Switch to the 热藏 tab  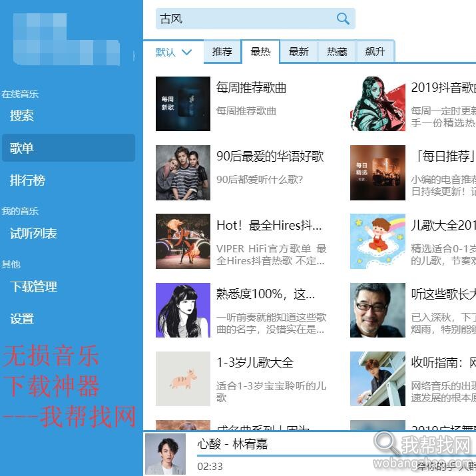pyautogui.click(x=337, y=52)
